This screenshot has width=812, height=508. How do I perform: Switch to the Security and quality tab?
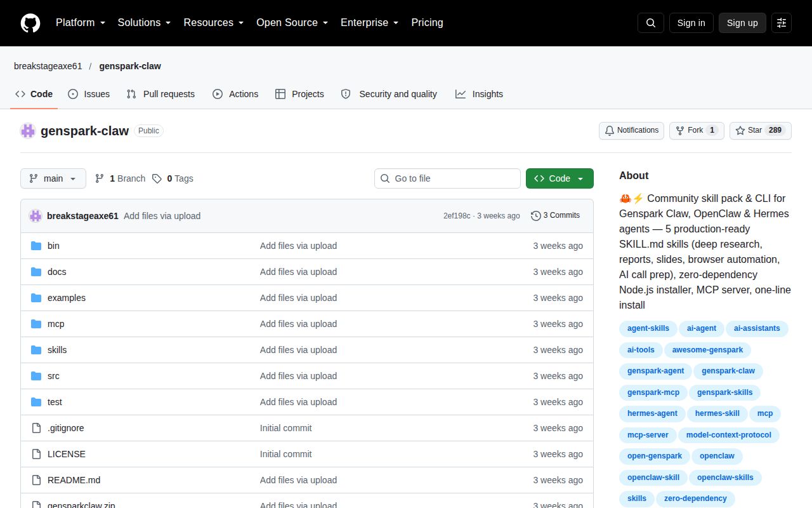(389, 94)
